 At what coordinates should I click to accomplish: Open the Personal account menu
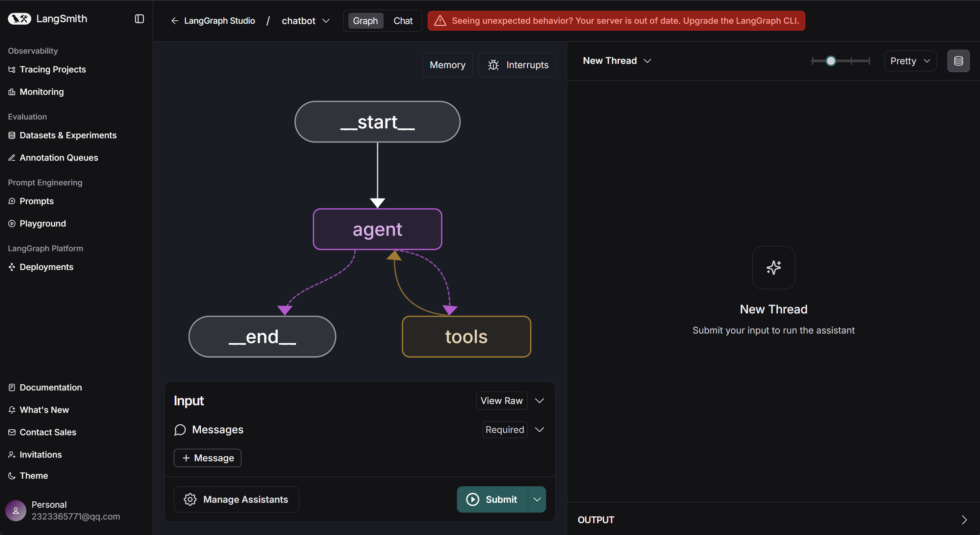point(63,511)
